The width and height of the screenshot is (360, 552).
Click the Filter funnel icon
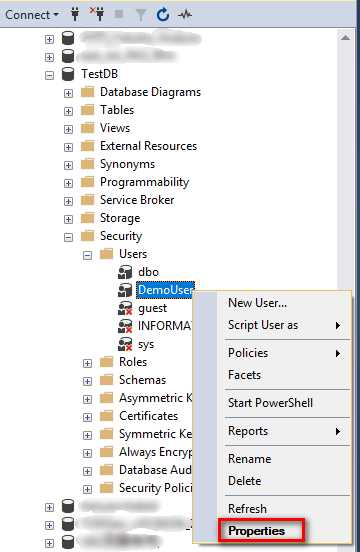pos(140,15)
